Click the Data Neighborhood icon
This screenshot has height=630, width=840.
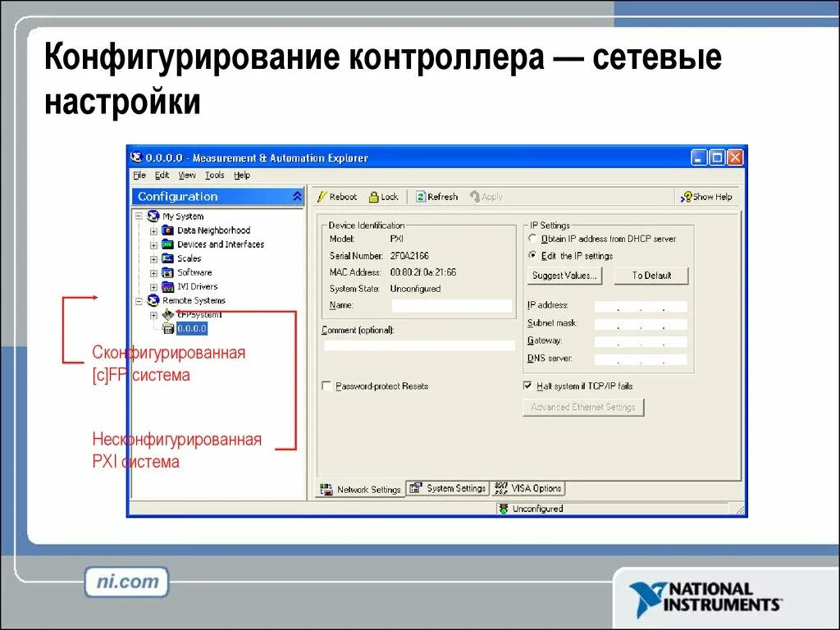tap(167, 231)
